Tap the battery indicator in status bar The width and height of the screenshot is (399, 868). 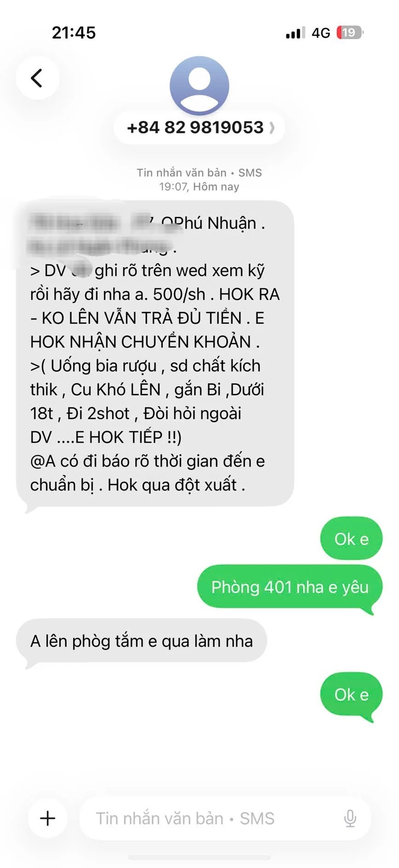tap(350, 33)
